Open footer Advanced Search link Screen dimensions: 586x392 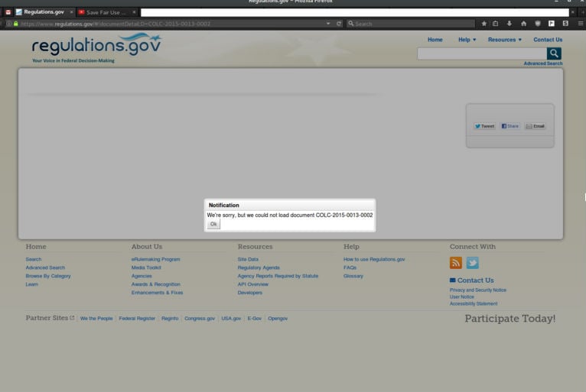coord(45,267)
